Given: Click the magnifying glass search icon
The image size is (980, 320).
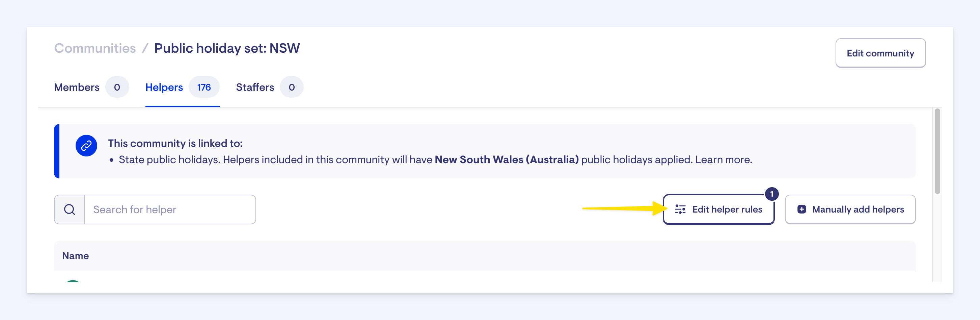Looking at the screenshot, I should click(70, 210).
